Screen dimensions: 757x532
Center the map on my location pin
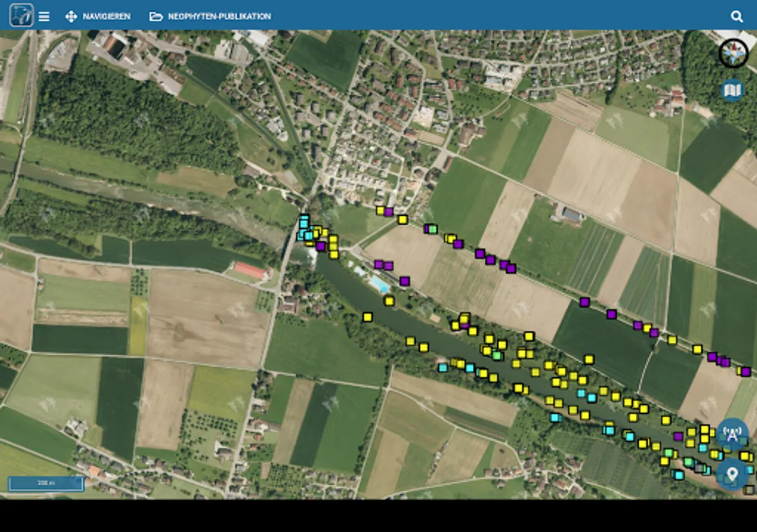click(x=732, y=473)
